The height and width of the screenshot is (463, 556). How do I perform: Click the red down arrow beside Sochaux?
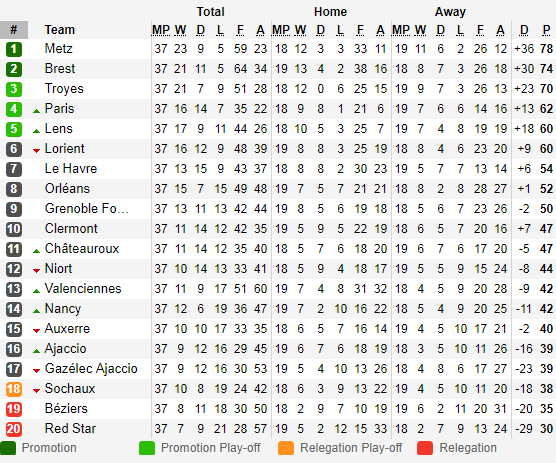coord(36,391)
